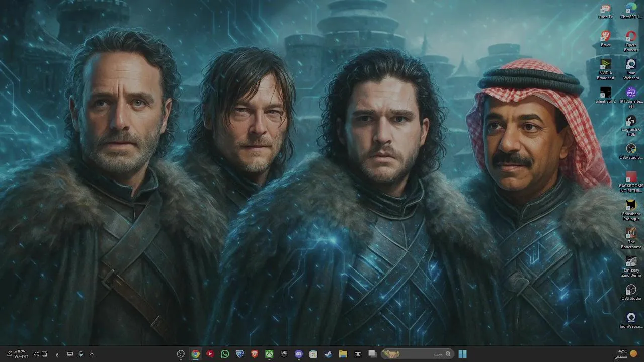The image size is (644, 362).
Task: Open Discord from the taskbar
Action: [x=298, y=354]
